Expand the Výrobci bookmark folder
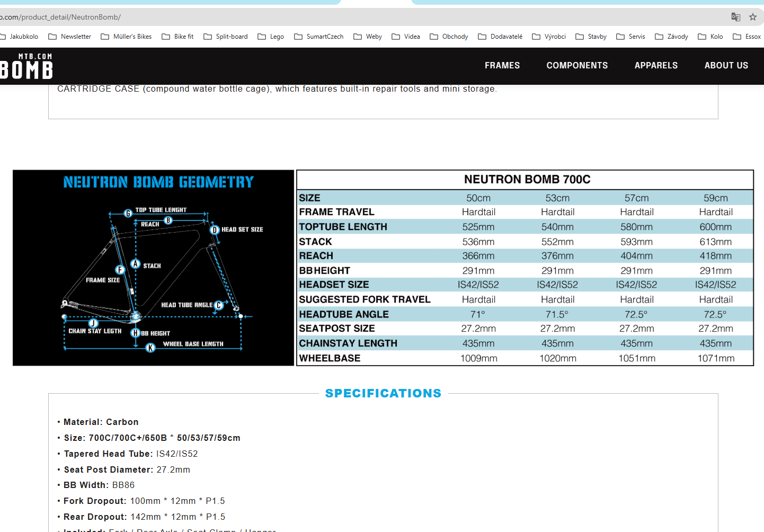Viewport: 764px width, 532px height. [549, 37]
